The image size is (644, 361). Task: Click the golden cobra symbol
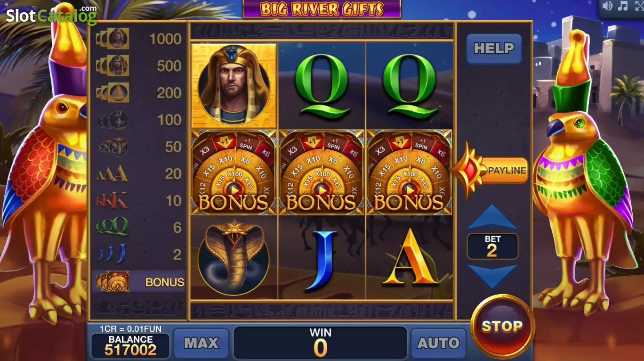[x=234, y=258]
